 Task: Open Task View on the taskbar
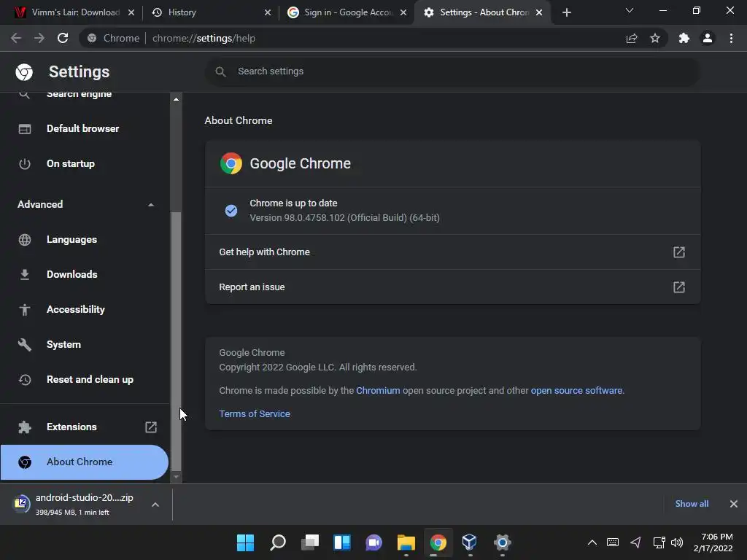pyautogui.click(x=310, y=542)
